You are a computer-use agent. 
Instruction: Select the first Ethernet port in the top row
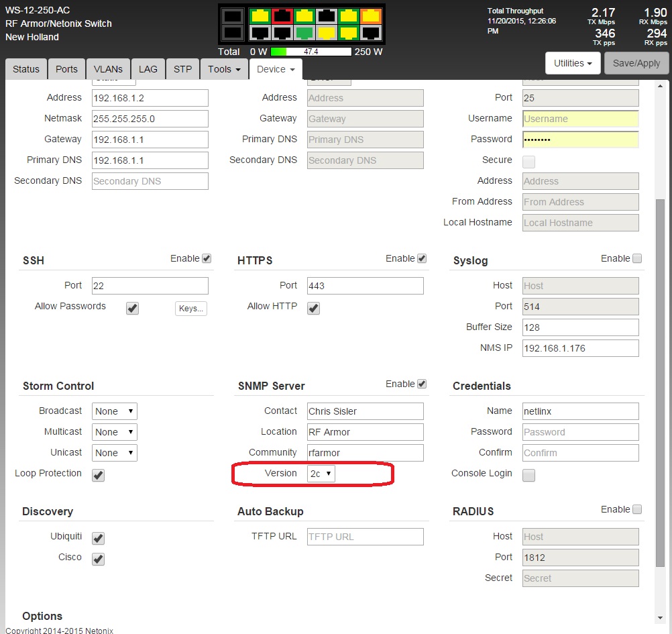[x=260, y=16]
